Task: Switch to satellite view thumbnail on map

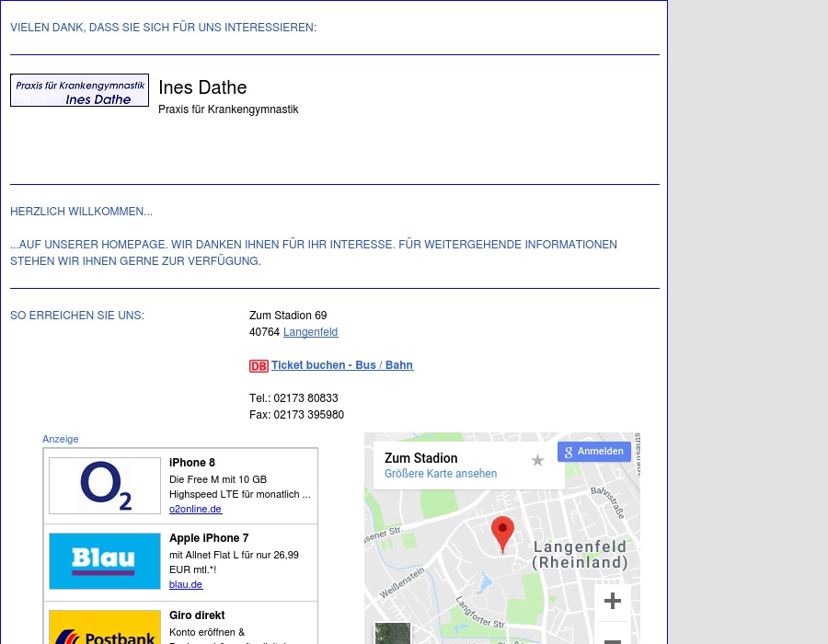Action: tap(393, 634)
